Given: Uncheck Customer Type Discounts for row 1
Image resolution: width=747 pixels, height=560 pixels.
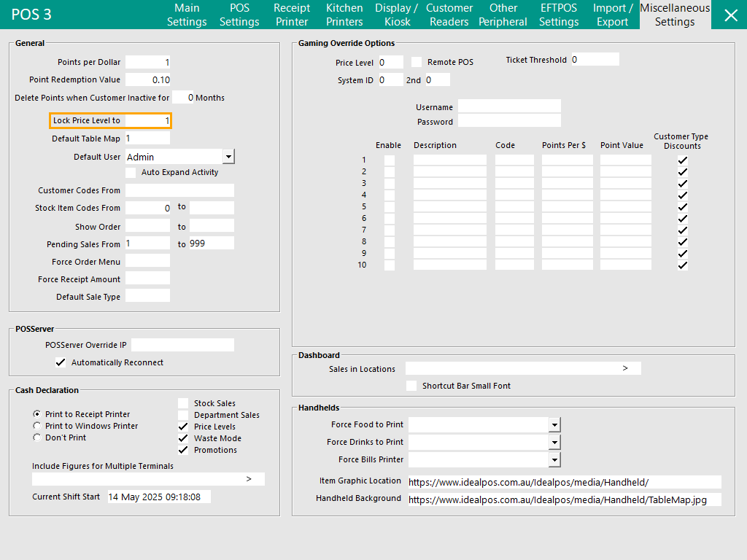Looking at the screenshot, I should [x=683, y=160].
